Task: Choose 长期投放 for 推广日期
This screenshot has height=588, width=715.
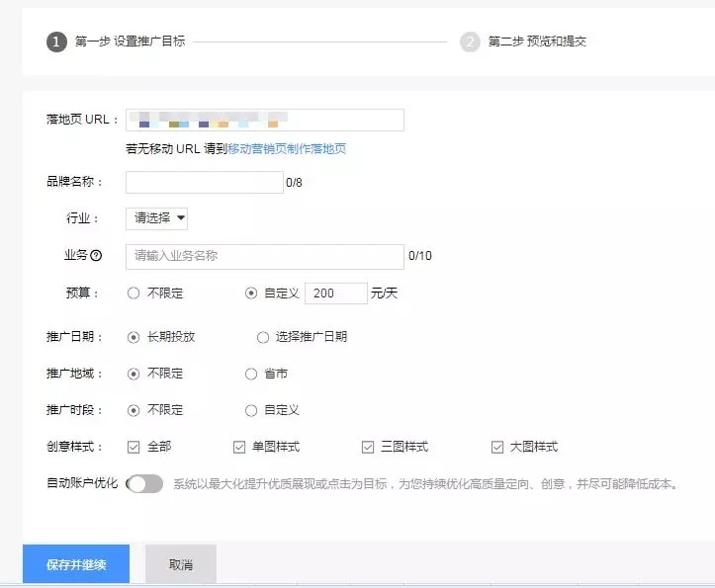Action: tap(134, 337)
